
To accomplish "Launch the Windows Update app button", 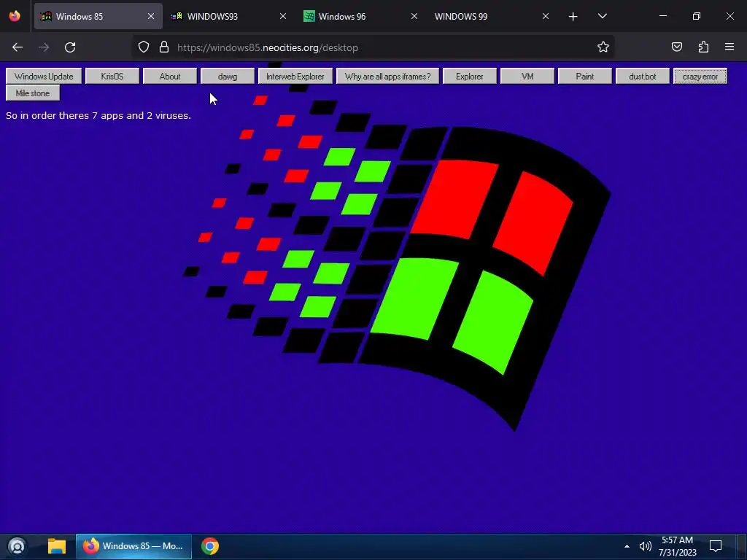I will pos(44,76).
